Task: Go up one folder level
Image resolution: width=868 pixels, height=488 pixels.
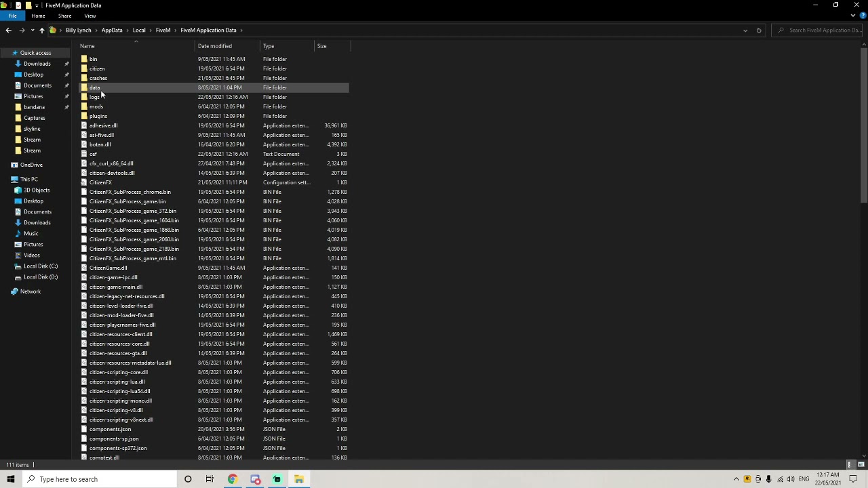Action: (41, 30)
